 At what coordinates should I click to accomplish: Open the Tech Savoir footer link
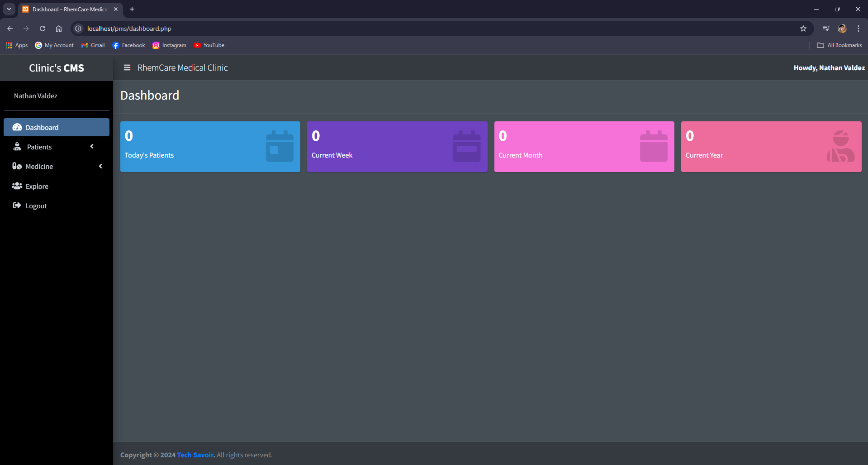[195, 455]
